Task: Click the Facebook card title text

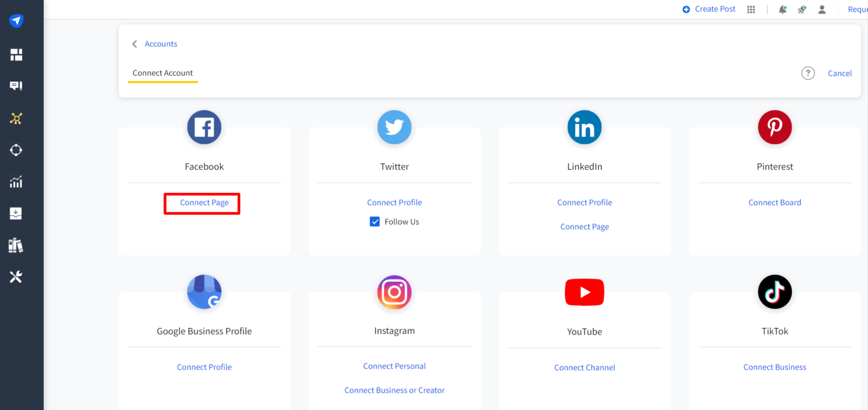Action: pyautogui.click(x=204, y=167)
